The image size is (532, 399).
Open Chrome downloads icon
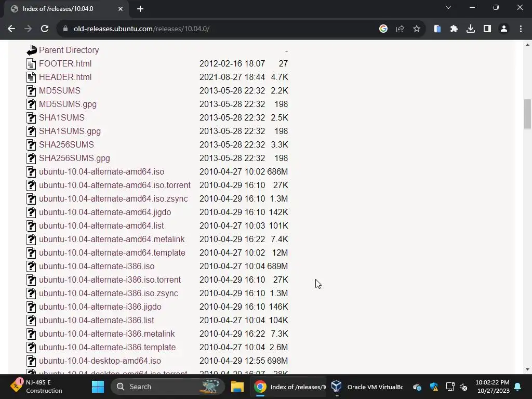[x=470, y=29]
